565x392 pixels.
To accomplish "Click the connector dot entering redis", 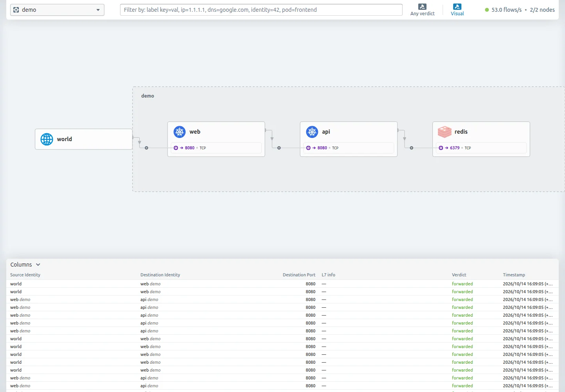I will point(412,148).
